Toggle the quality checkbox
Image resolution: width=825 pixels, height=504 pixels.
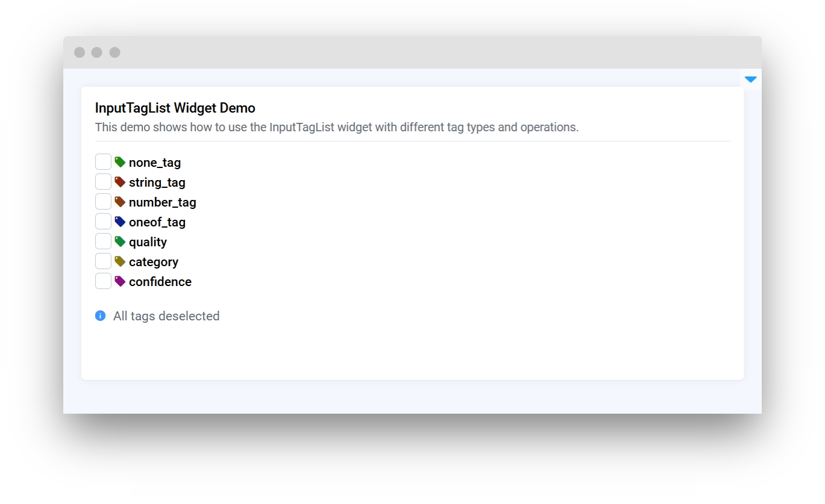coord(103,241)
